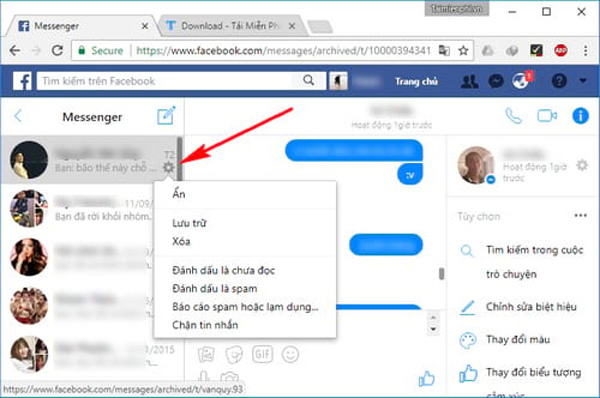
Task: Open friend requests icon
Action: [469, 81]
